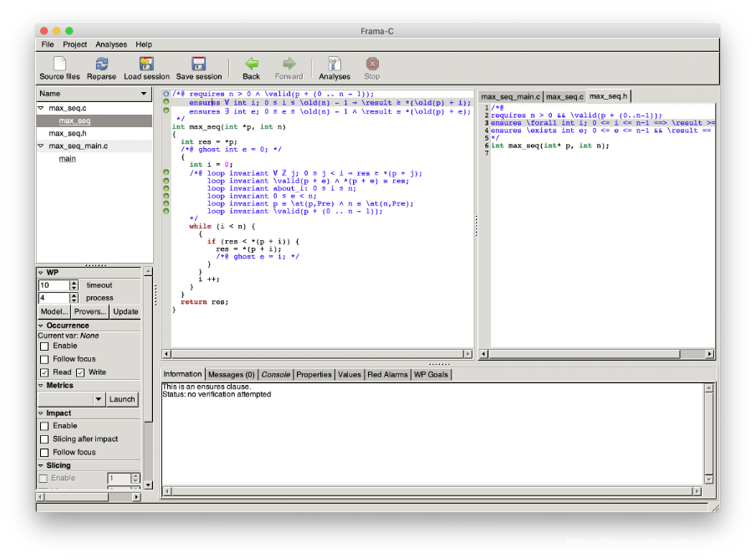Open the Red Alarms tab

point(387,375)
